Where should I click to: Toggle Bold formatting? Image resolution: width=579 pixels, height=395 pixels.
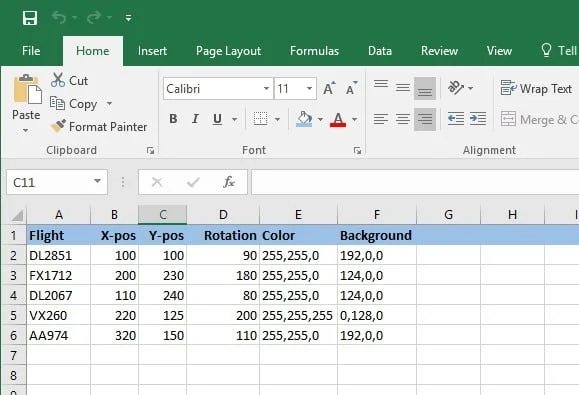click(x=173, y=119)
